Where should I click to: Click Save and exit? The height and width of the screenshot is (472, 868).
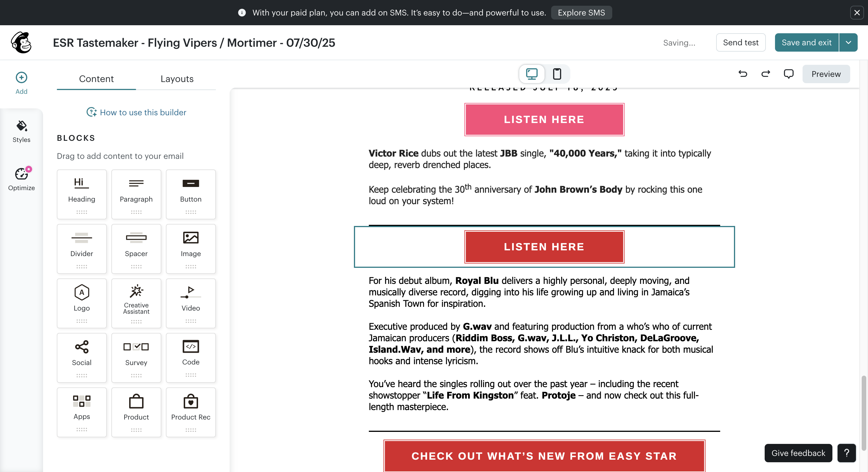(x=807, y=42)
